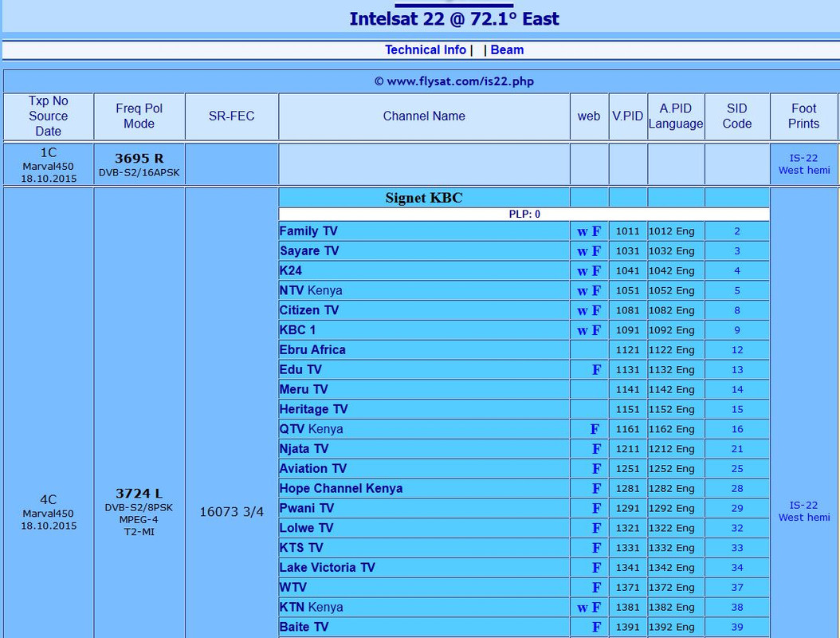Click the 'F' icon for Sayare TV
The image size is (840, 638).
click(596, 251)
